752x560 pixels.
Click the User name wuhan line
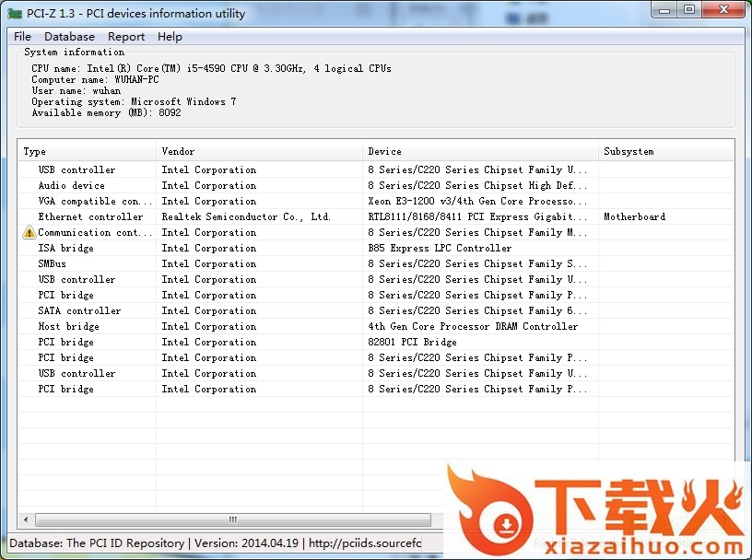tap(76, 90)
